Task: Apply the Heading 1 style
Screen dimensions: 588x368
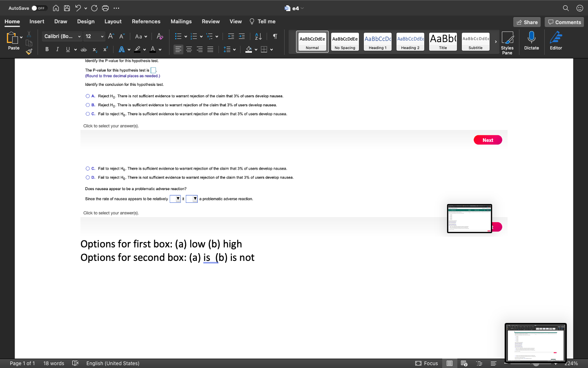Action: tap(377, 41)
